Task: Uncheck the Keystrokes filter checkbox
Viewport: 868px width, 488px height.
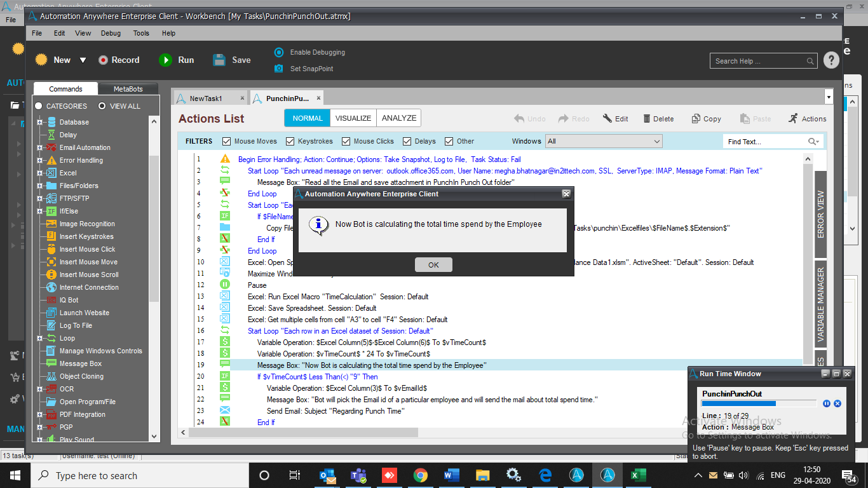Action: click(x=290, y=141)
